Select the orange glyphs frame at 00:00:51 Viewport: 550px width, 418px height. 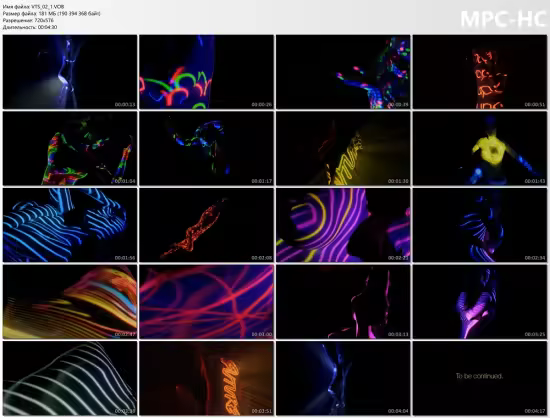click(479, 72)
